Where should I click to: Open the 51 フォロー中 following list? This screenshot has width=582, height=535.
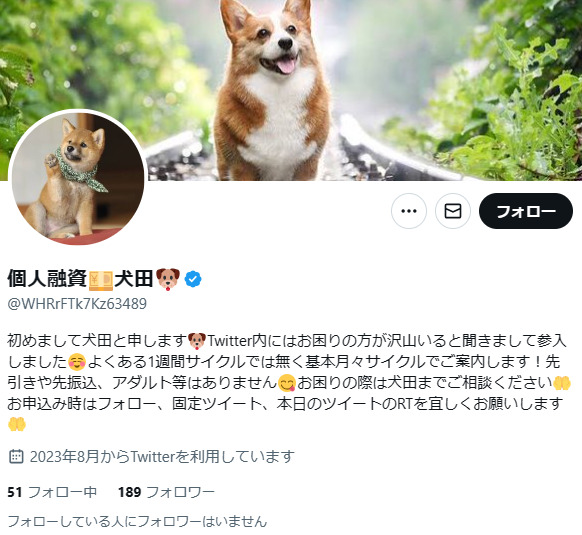click(52, 492)
